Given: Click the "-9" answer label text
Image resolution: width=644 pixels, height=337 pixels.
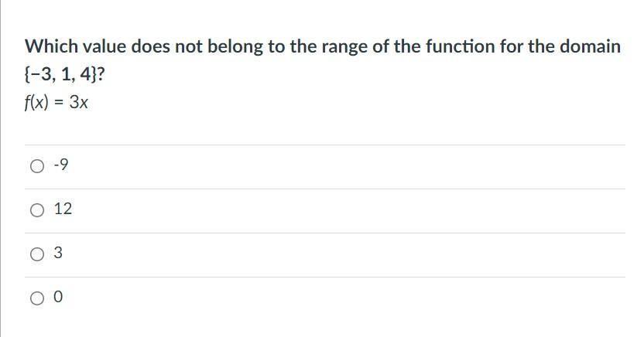Looking at the screenshot, I should tap(61, 165).
